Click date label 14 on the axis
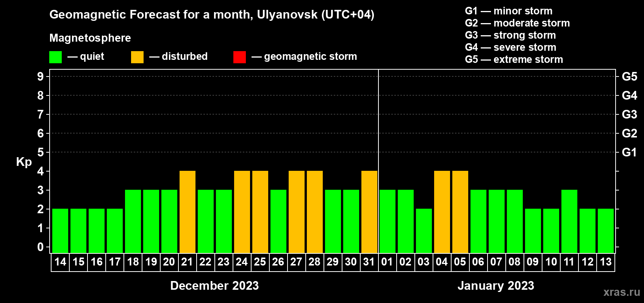644x303 pixels. (60, 262)
